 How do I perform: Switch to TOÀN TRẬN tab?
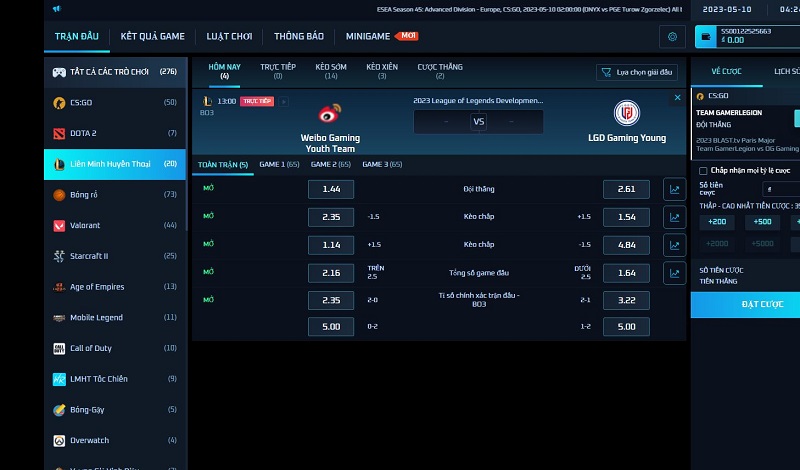[223, 165]
